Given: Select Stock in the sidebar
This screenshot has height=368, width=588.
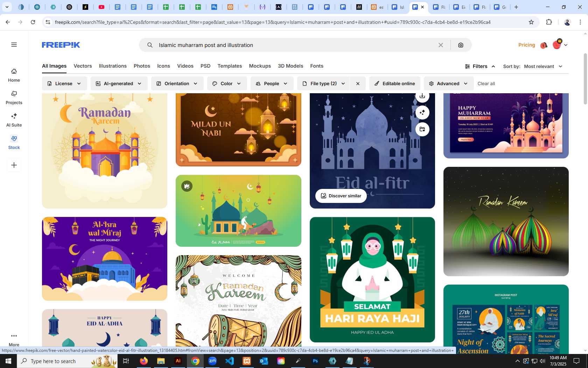Looking at the screenshot, I should pos(14,143).
